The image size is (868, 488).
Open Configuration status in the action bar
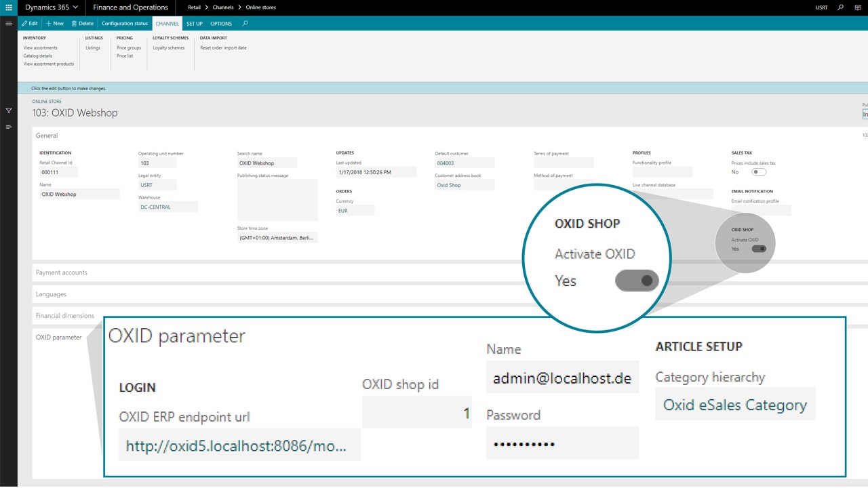point(125,23)
